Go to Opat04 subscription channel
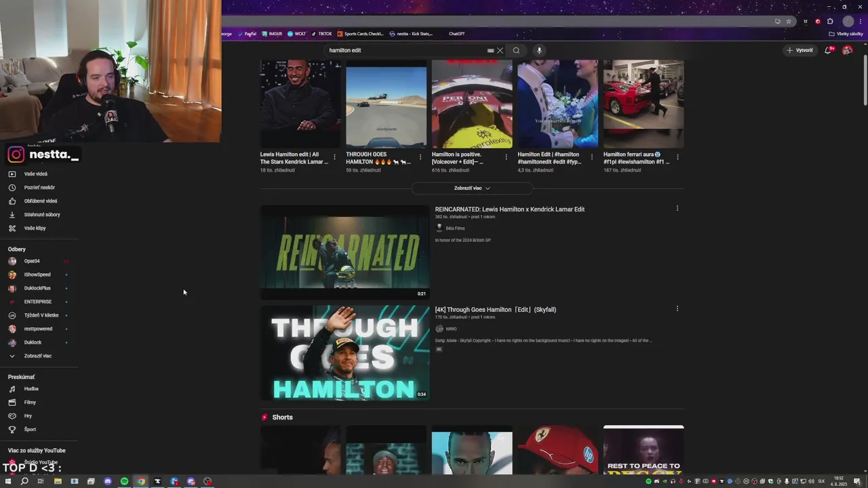This screenshot has width=868, height=488. pyautogui.click(x=32, y=261)
